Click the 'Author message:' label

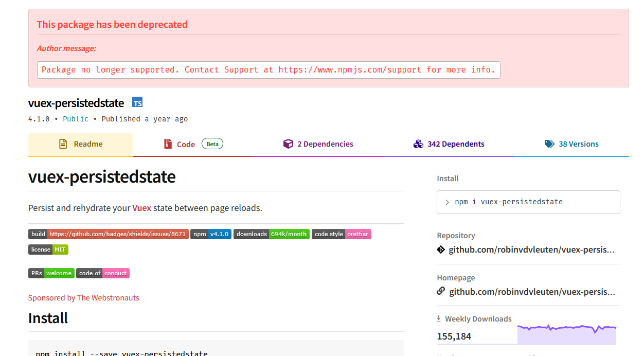pos(66,48)
